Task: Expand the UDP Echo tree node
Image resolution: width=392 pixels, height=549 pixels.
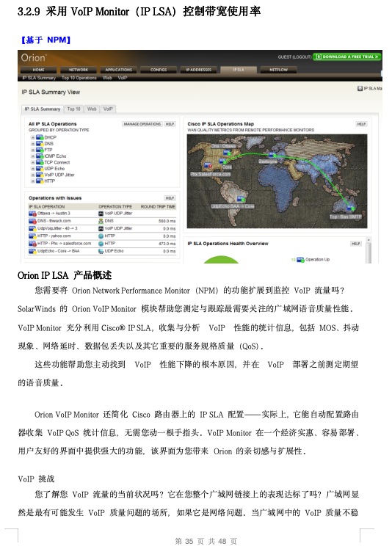Action: pos(33,169)
